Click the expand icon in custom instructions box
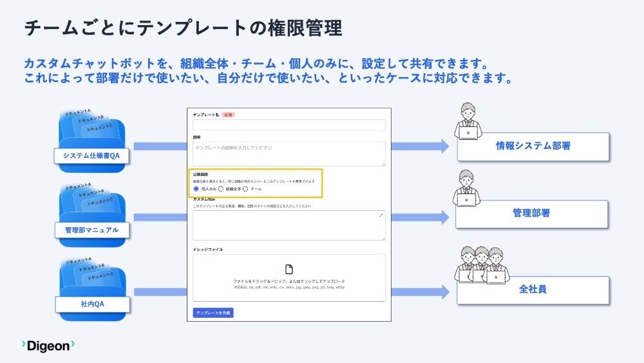 (x=381, y=215)
